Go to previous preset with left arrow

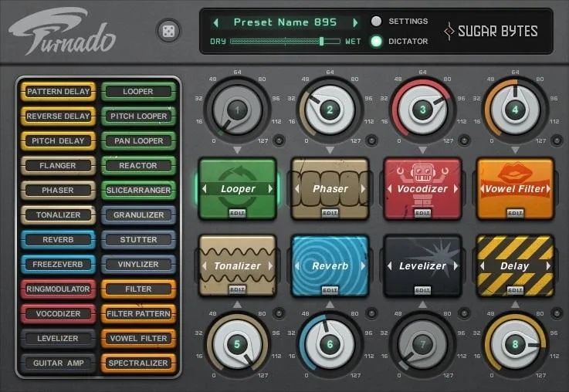click(x=216, y=23)
